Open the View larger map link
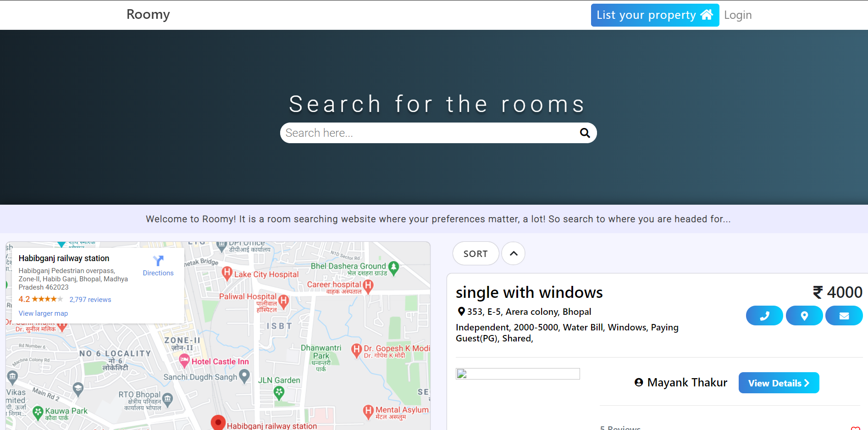This screenshot has width=868, height=430. tap(43, 313)
